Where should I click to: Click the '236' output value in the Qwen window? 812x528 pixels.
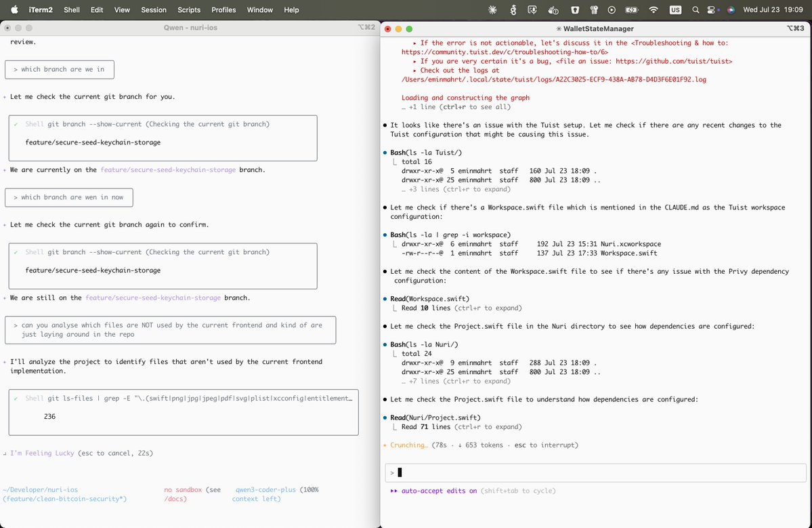(x=49, y=417)
